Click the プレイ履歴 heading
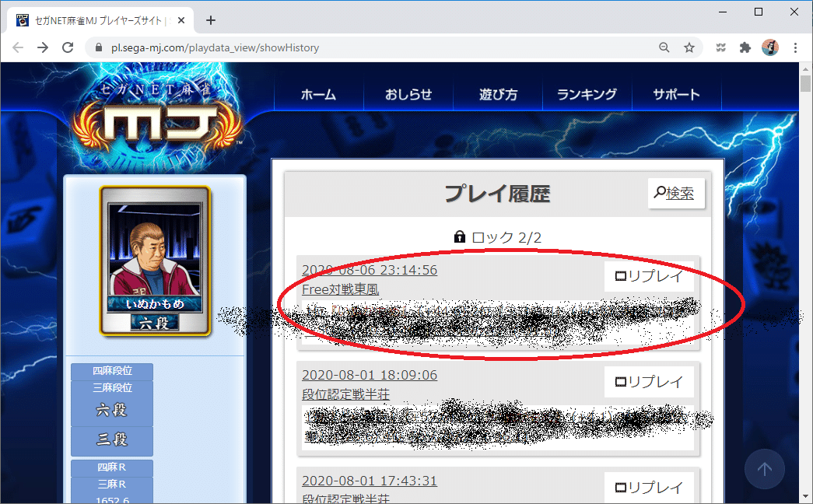 pos(497,194)
